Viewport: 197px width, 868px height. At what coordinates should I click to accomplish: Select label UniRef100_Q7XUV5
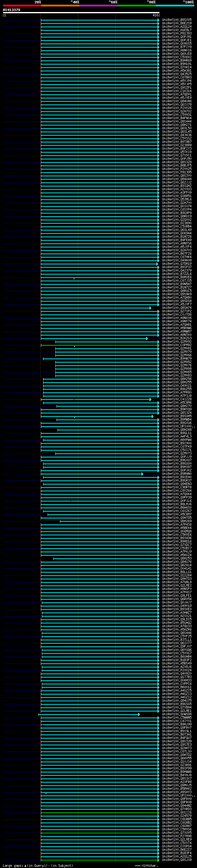click(x=176, y=833)
